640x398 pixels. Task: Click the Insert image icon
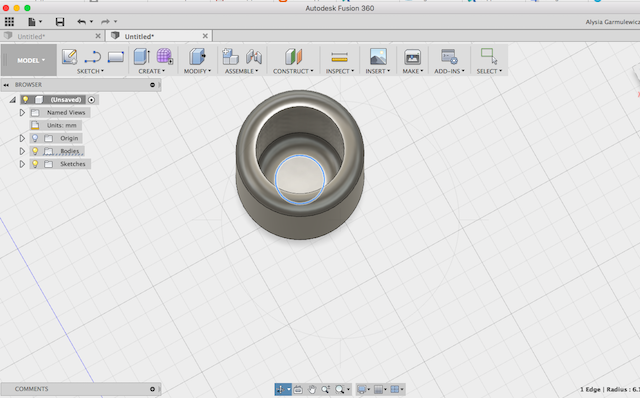(378, 56)
